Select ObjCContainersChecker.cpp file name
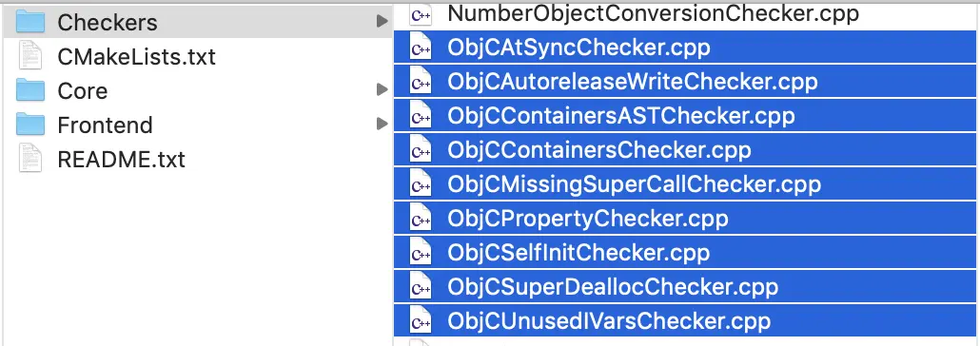980x346 pixels. point(599,150)
